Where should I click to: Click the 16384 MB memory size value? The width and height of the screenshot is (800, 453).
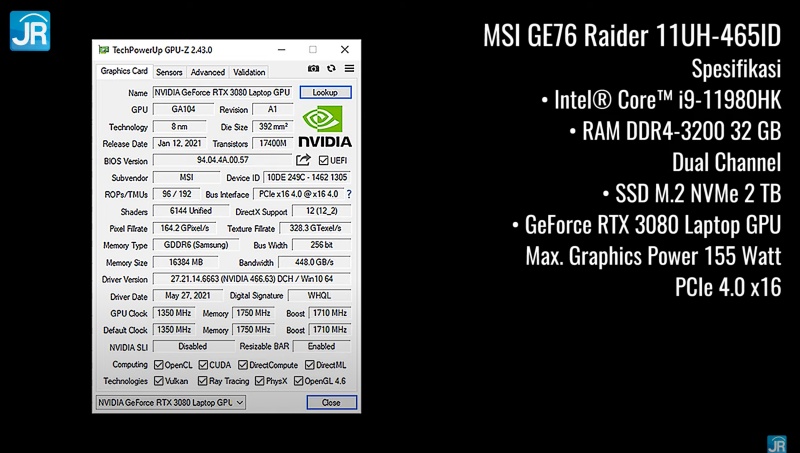point(186,262)
